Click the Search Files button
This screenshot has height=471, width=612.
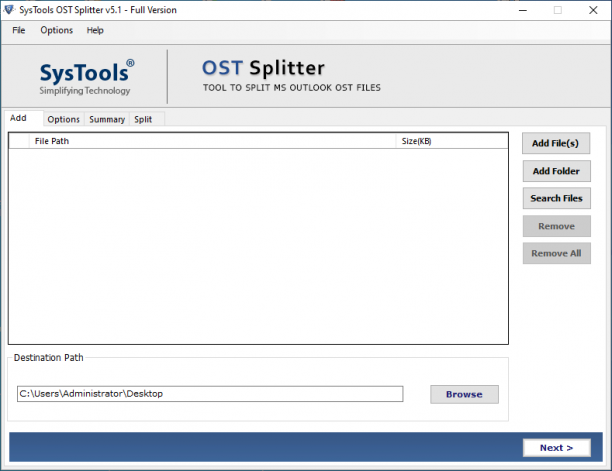[x=556, y=198]
